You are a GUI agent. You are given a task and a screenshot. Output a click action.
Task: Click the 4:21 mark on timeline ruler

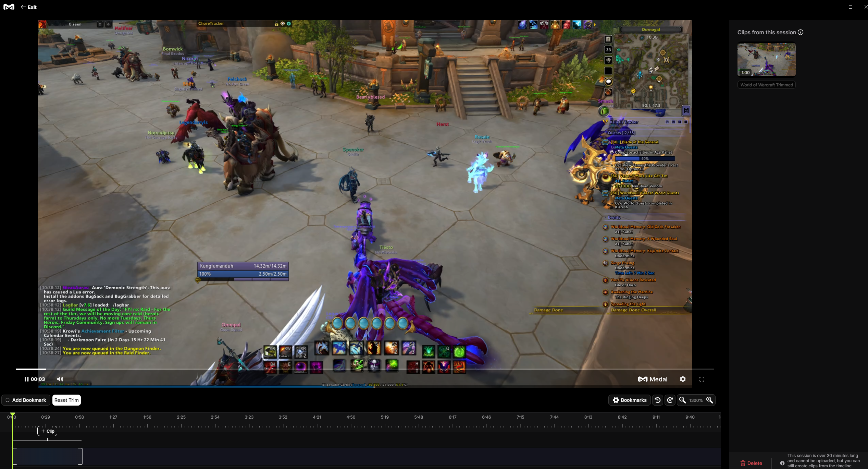point(317,417)
